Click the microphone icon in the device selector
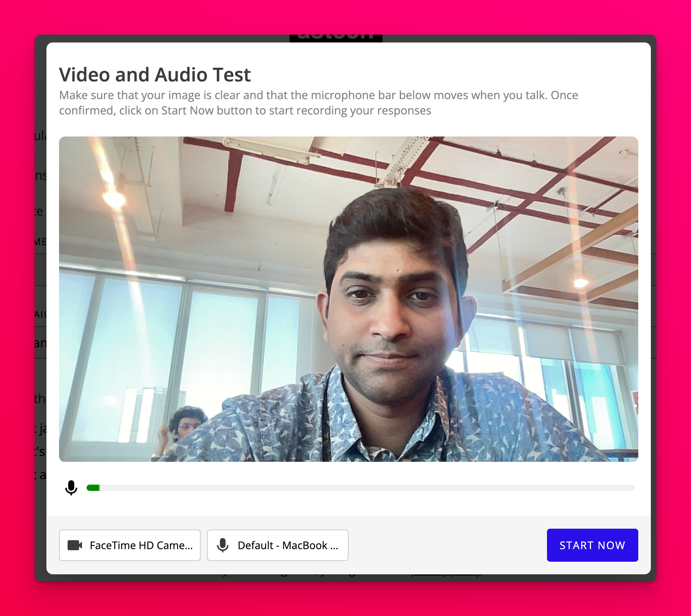Image resolution: width=691 pixels, height=616 pixels. 223,545
